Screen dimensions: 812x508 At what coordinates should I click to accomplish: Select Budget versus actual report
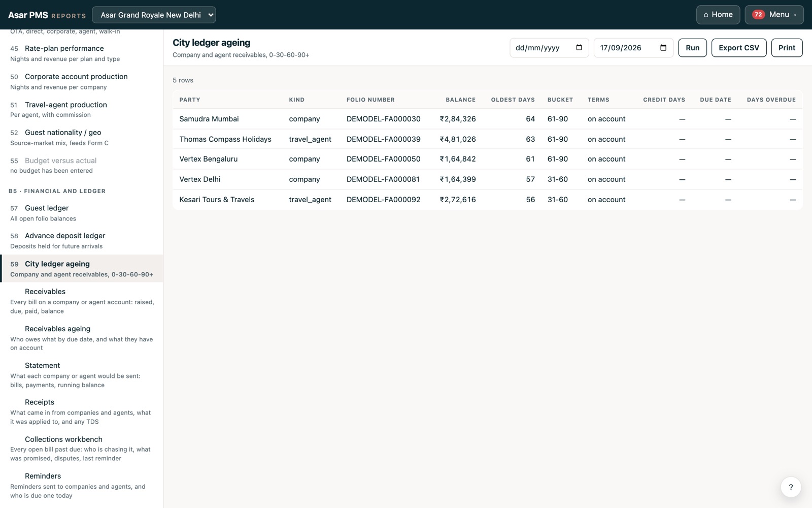(x=82, y=165)
